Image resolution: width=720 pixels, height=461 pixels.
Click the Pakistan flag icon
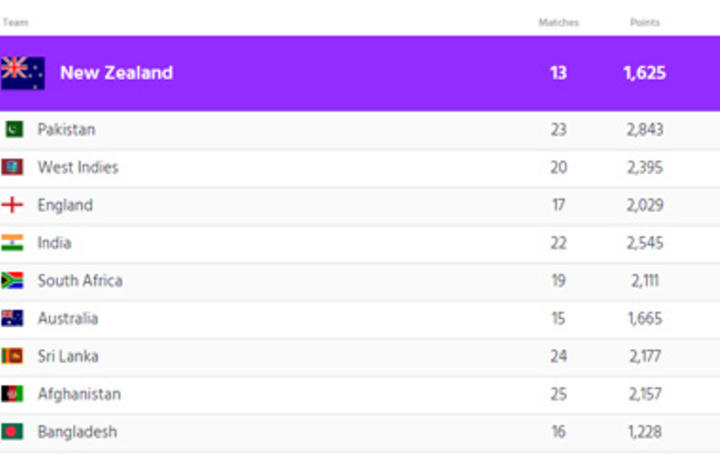(x=13, y=130)
